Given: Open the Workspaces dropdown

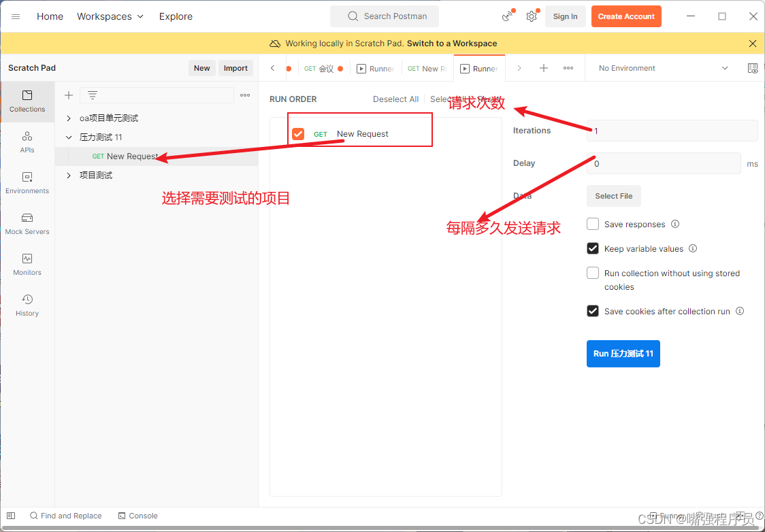Looking at the screenshot, I should tap(110, 16).
